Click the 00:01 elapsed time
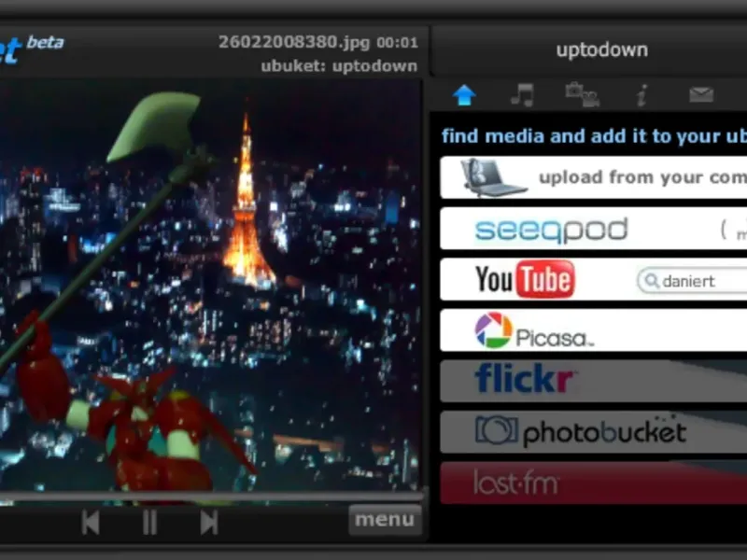The image size is (747, 560). tap(398, 43)
